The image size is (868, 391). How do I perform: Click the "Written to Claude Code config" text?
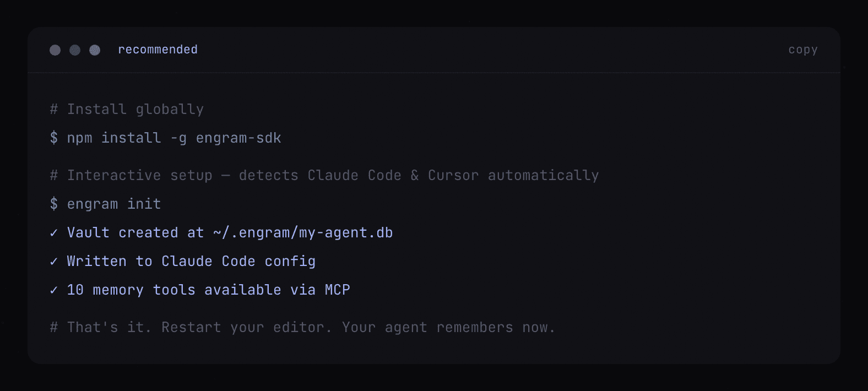point(191,261)
